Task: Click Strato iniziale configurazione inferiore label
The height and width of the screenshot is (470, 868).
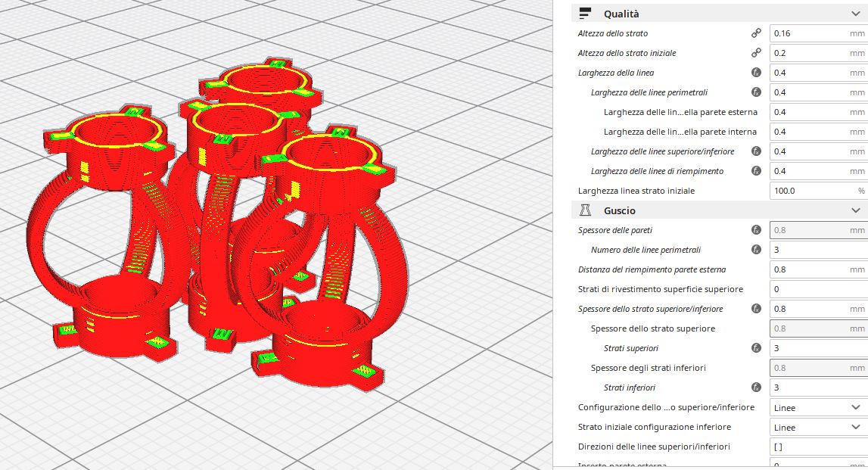Action: 655,427
